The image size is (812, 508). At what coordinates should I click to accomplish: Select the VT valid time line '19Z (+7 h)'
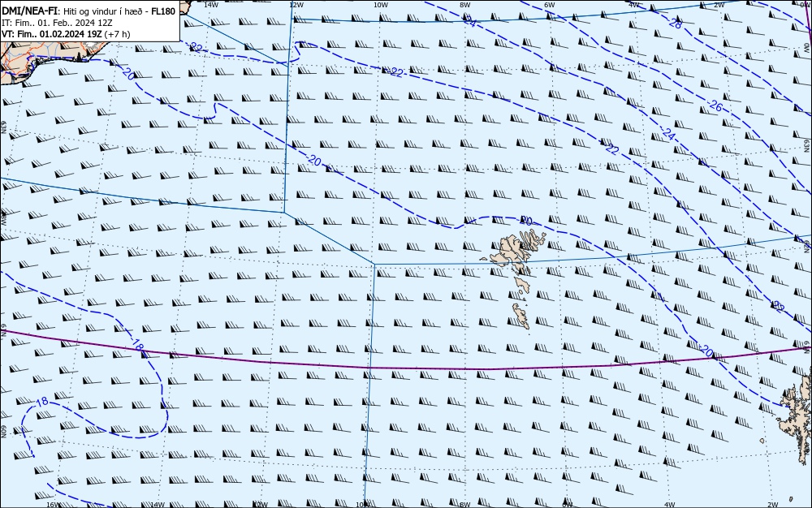(x=109, y=34)
